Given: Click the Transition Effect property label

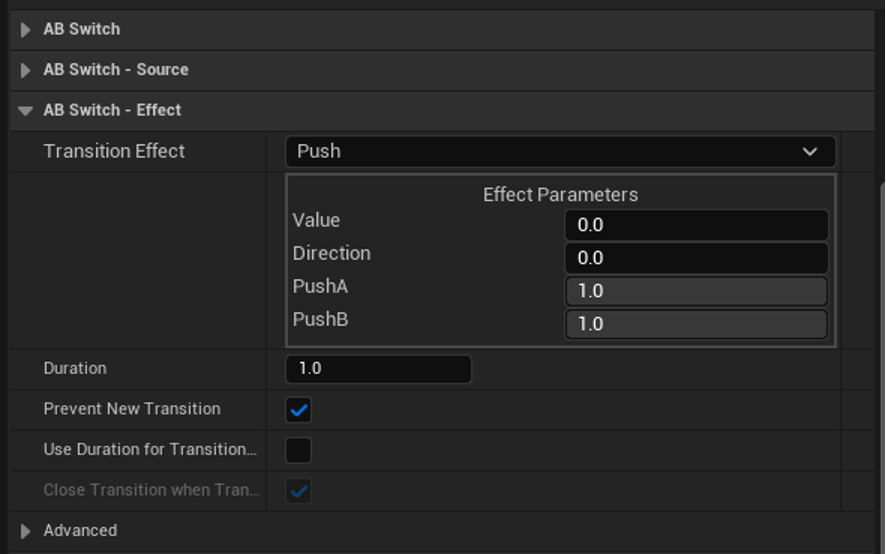Looking at the screenshot, I should pyautogui.click(x=114, y=152).
